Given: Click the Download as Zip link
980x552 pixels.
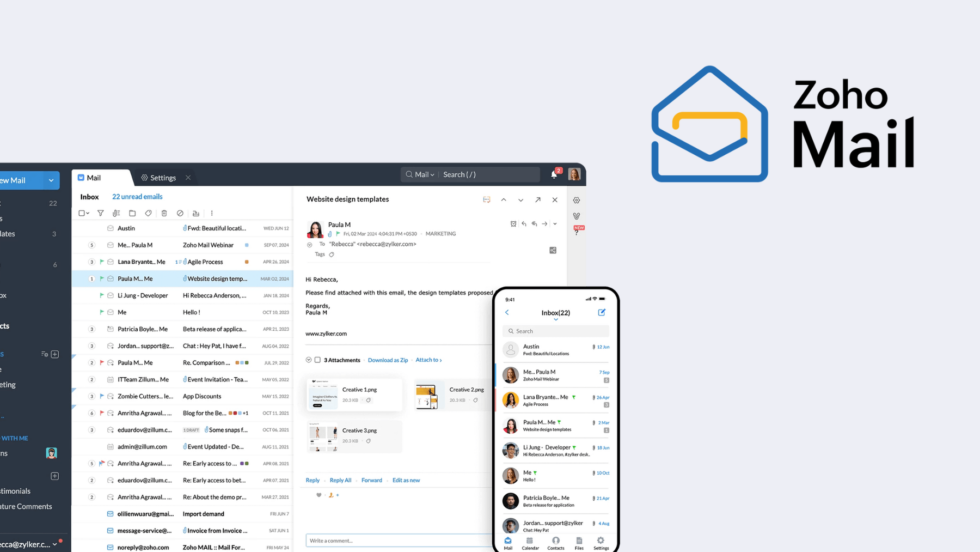Looking at the screenshot, I should point(388,360).
